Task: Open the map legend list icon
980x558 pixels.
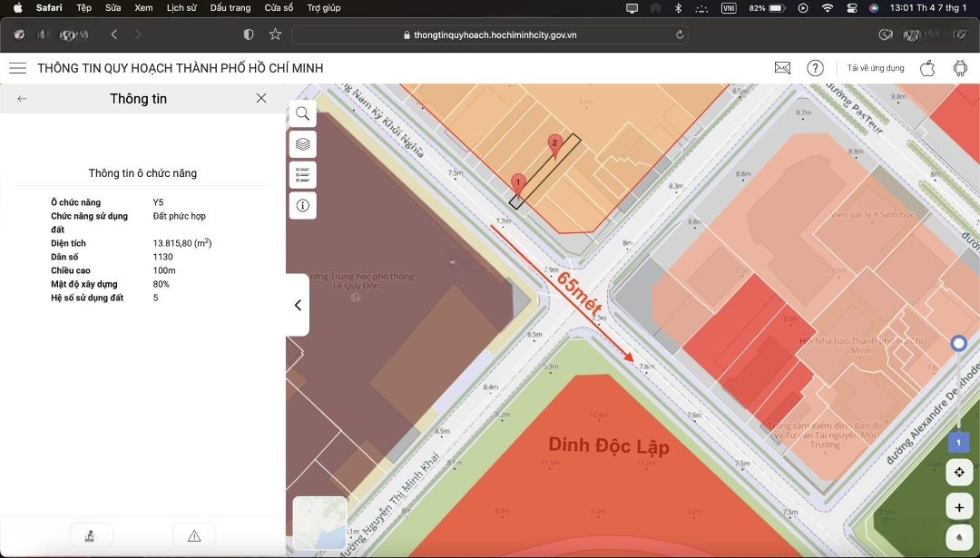Action: click(303, 175)
